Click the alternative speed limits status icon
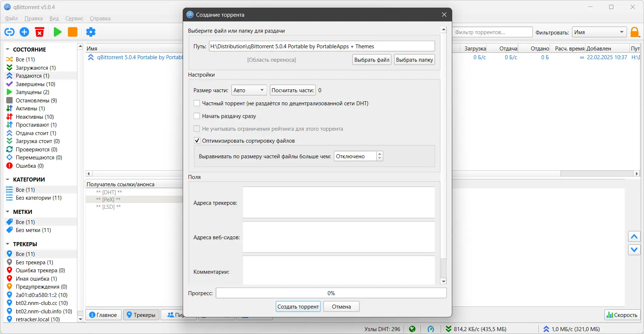Viewport: 644px width, 334px height. pyautogui.click(x=431, y=329)
